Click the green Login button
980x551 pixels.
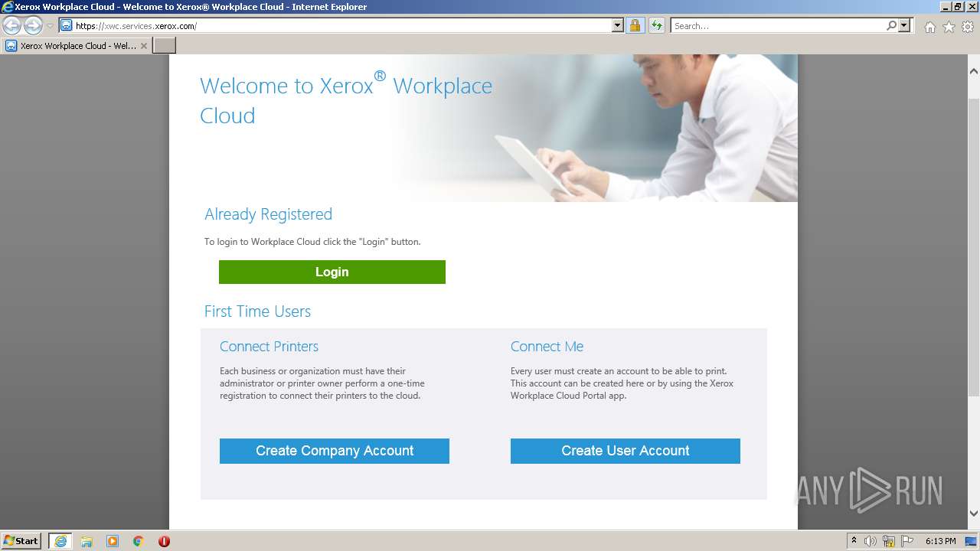tap(332, 272)
